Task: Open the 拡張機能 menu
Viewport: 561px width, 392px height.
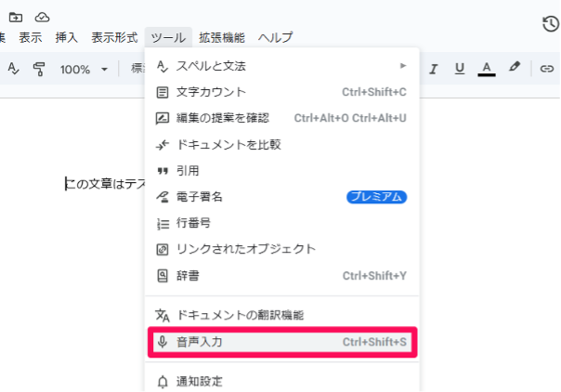Action: point(222,37)
